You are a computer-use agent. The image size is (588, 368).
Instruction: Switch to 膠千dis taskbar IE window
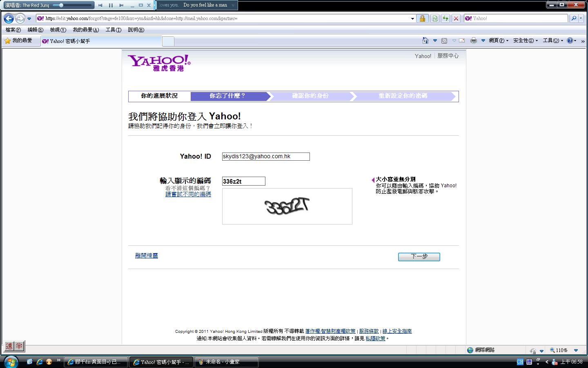point(96,362)
